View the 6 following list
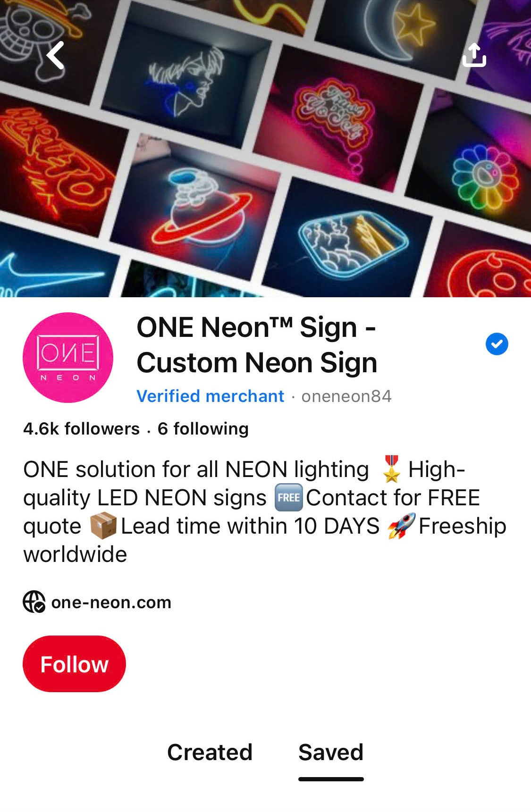531x812 pixels. (x=203, y=428)
